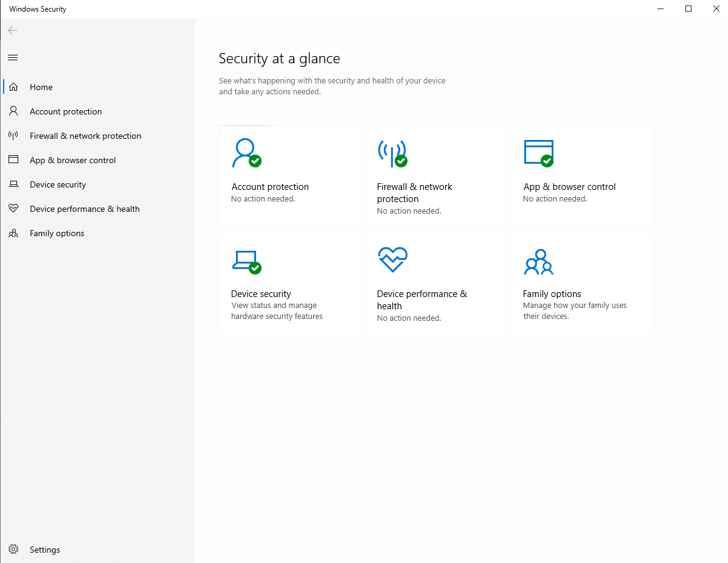Screen dimensions: 728x563
Task: Open Account protection from the sidebar
Action: tap(65, 111)
